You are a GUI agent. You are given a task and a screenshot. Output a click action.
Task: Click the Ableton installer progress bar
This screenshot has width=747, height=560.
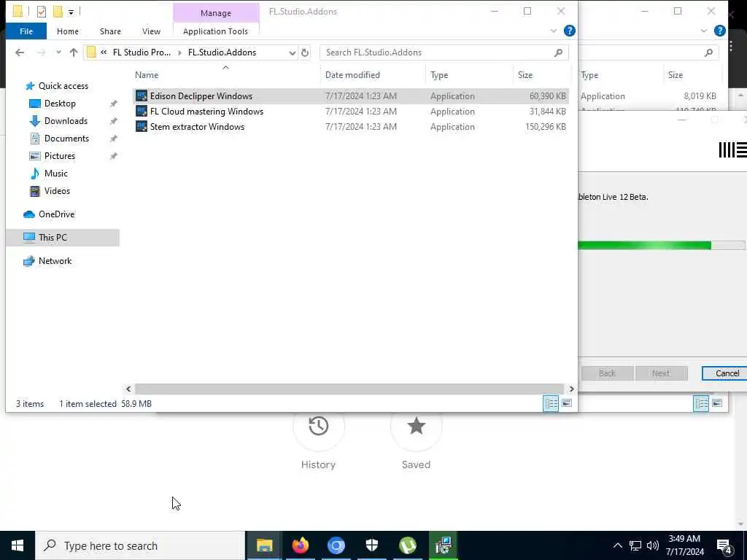tap(662, 245)
